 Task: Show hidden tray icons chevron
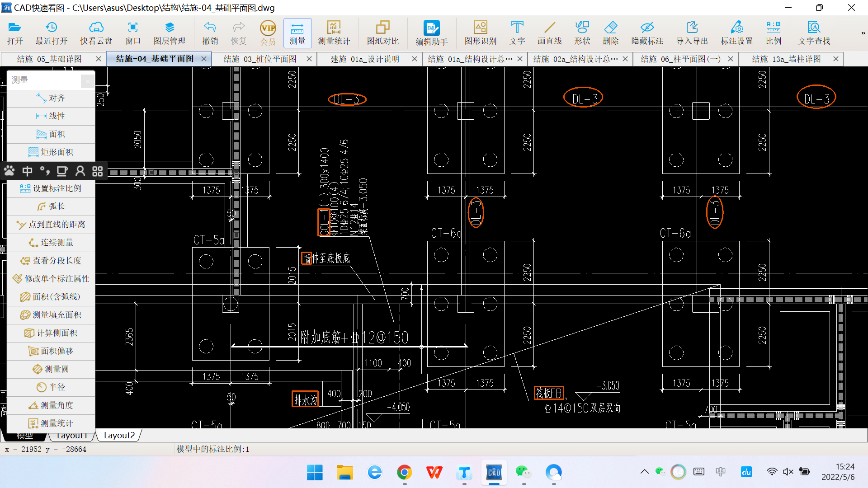pos(644,472)
